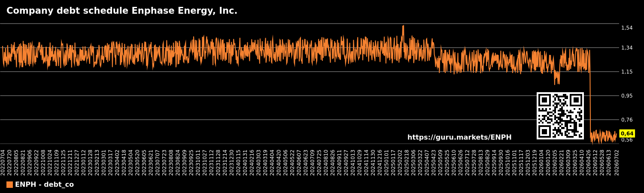The height and width of the screenshot is (193, 644).
Task: Click x-axis date label 20260325
Action: [x=575, y=163]
